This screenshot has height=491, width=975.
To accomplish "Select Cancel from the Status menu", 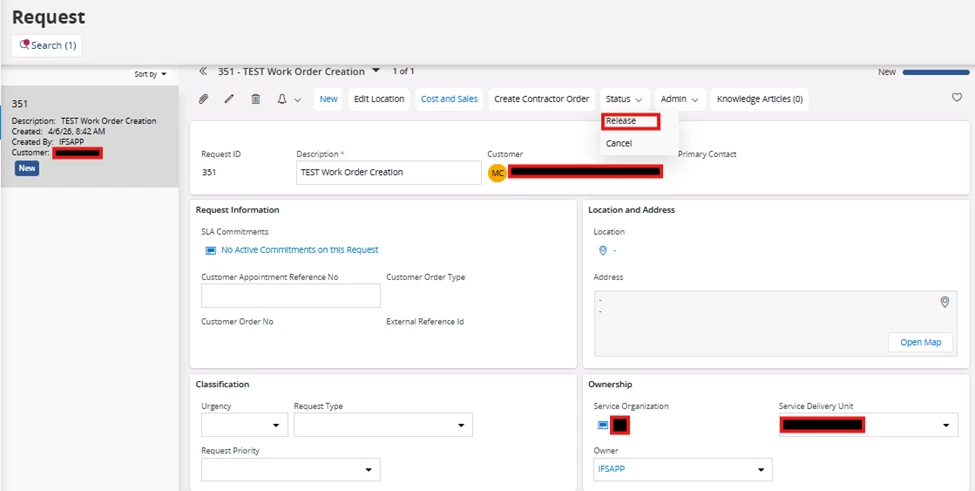I will 619,143.
